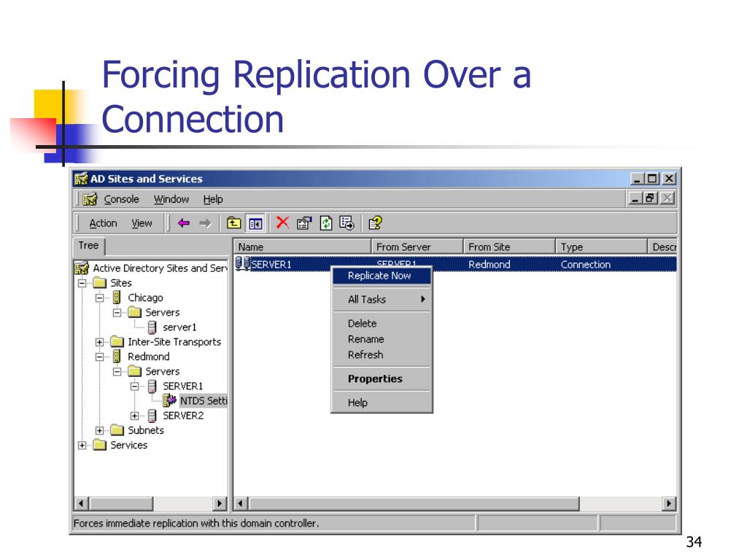The width and height of the screenshot is (747, 560).
Task: Sort by the From Site column header
Action: coord(509,246)
